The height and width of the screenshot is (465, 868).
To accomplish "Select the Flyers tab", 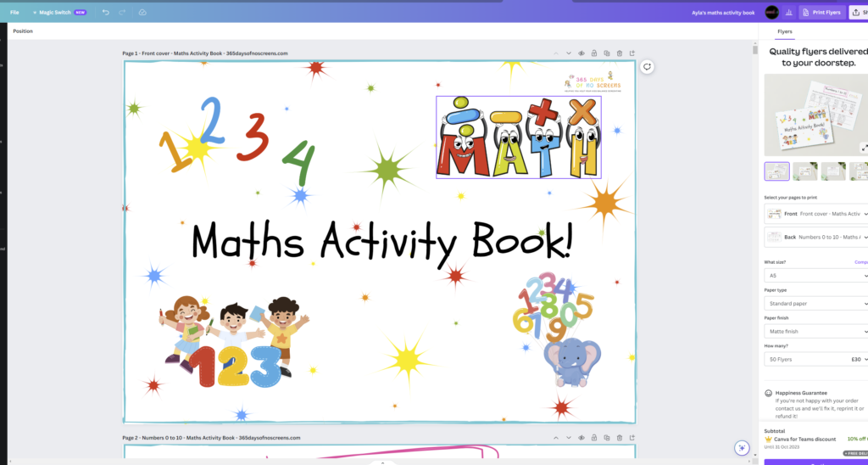I will [784, 31].
